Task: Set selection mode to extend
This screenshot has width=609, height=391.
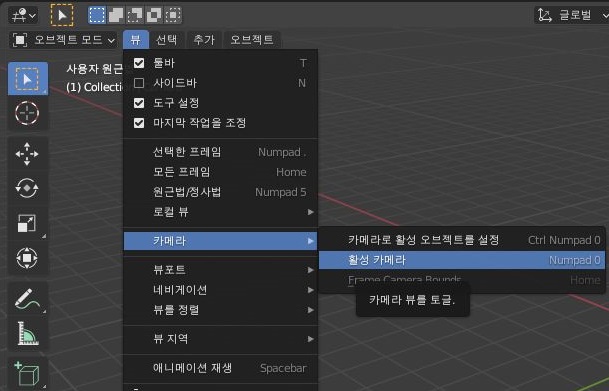Action: pyautogui.click(x=116, y=16)
